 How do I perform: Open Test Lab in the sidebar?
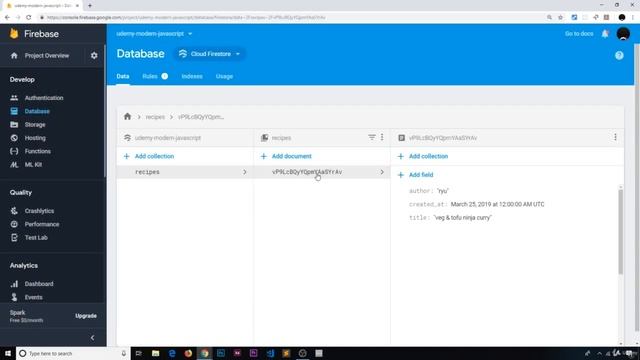point(36,238)
